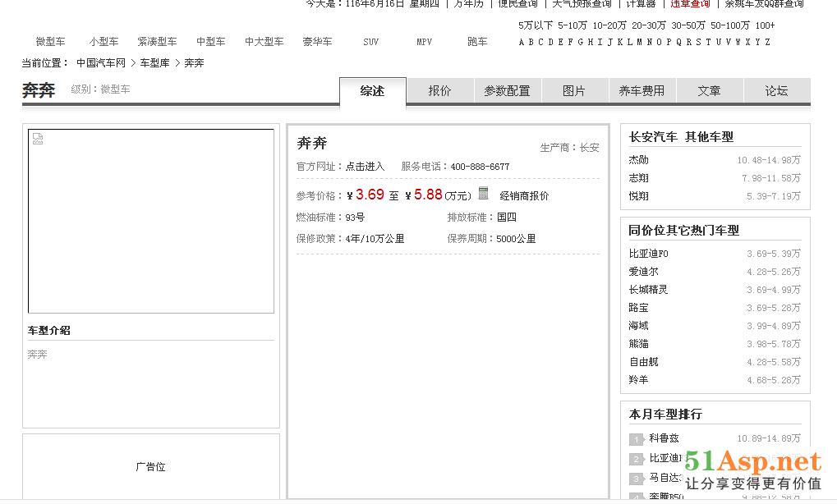Image resolution: width=837 pixels, height=504 pixels.
Task: Open the price calculator icon beside 万元
Action: pos(483,193)
